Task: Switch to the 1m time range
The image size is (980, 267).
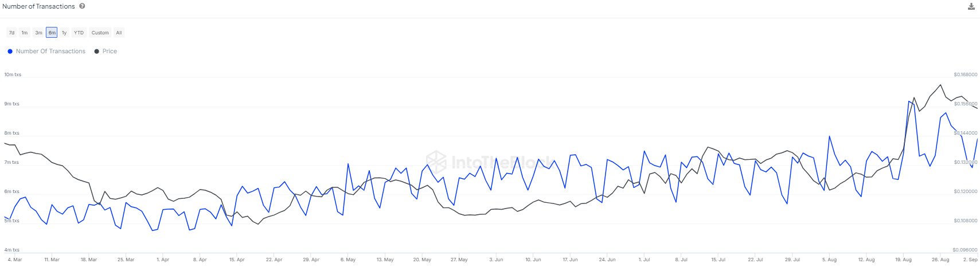Action: [x=25, y=33]
